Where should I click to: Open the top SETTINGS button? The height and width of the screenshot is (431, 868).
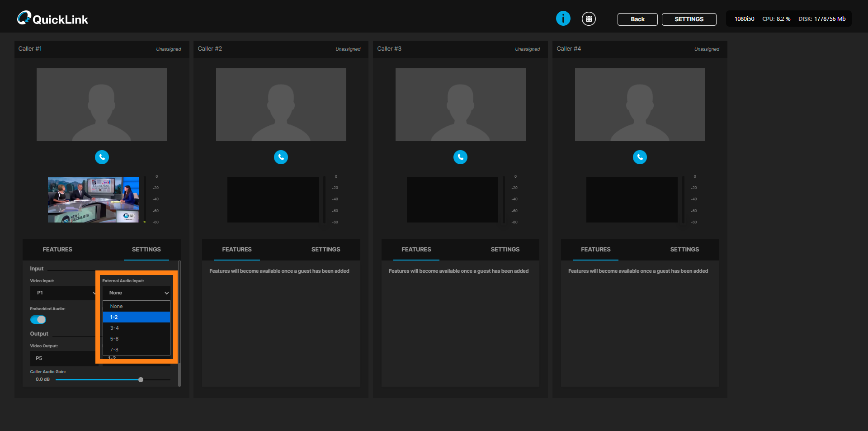(689, 19)
